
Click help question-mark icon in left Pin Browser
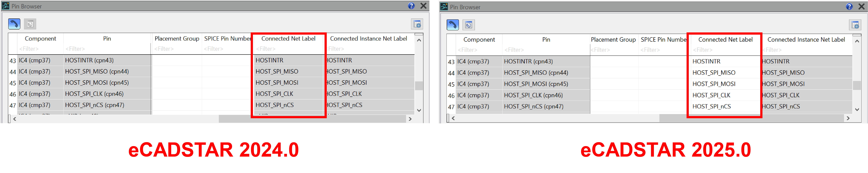[411, 6]
